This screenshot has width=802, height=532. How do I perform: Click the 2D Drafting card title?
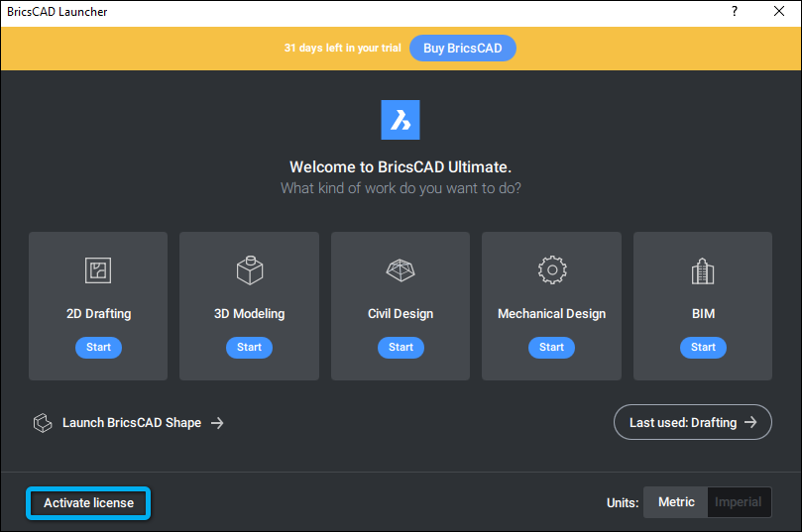[99, 314]
